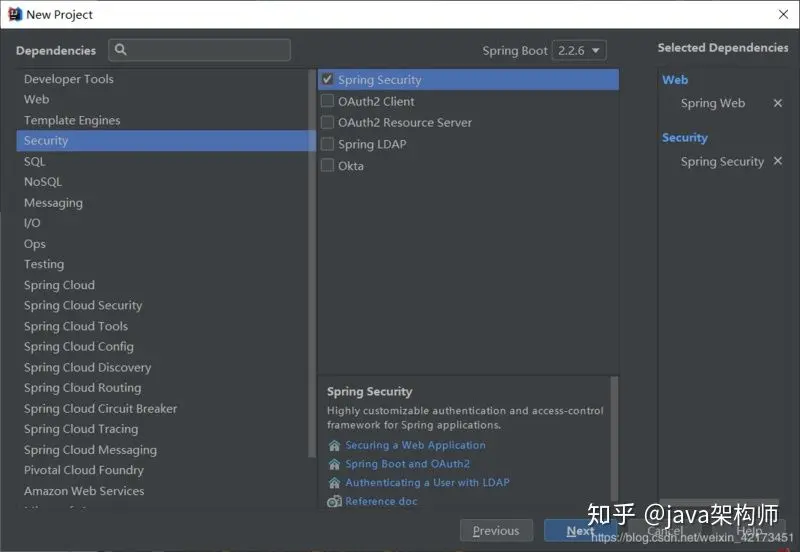Click the home icon beside Securing a Web Application
This screenshot has width=800, height=552.
[334, 445]
